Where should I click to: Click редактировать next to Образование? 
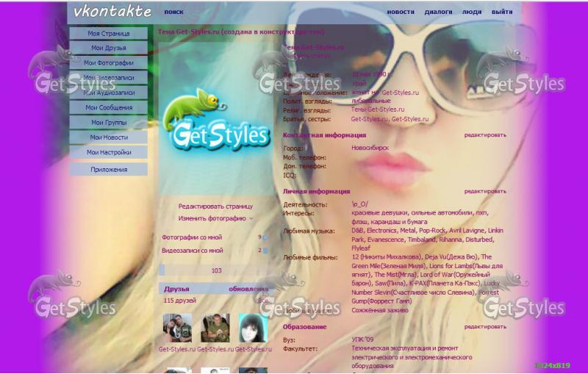click(x=485, y=327)
